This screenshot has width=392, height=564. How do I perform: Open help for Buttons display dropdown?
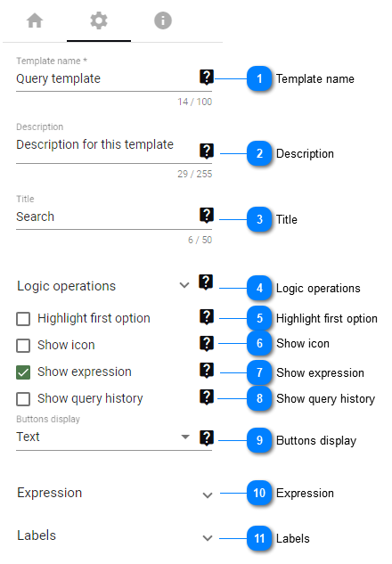pos(207,438)
